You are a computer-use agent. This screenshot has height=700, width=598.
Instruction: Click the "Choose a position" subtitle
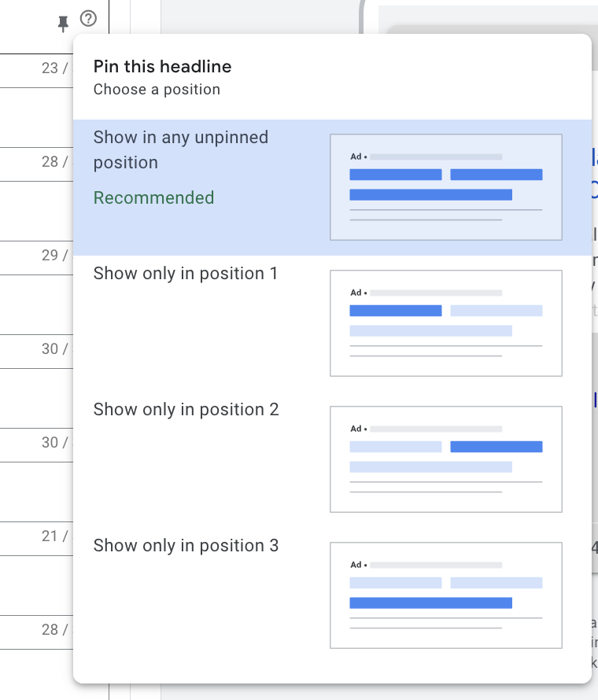coord(157,90)
